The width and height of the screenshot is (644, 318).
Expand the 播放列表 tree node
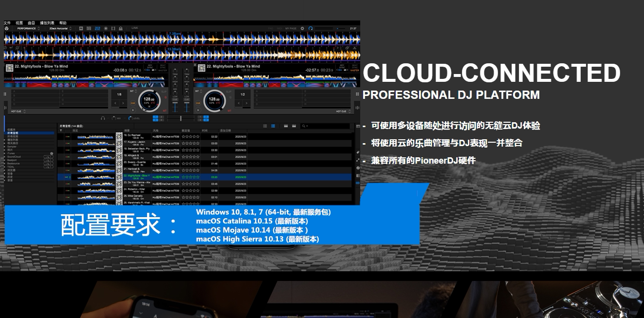pyautogui.click(x=4, y=140)
